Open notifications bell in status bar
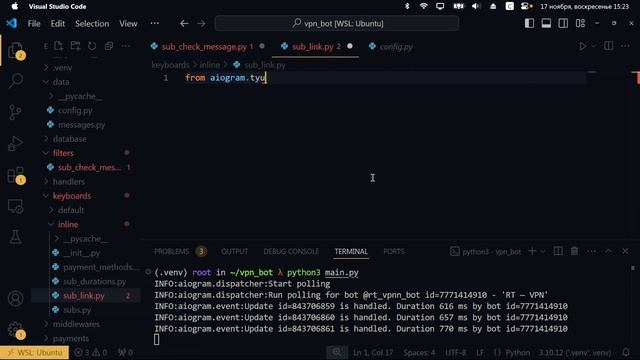Screen dimensions: 640x360 626,352
